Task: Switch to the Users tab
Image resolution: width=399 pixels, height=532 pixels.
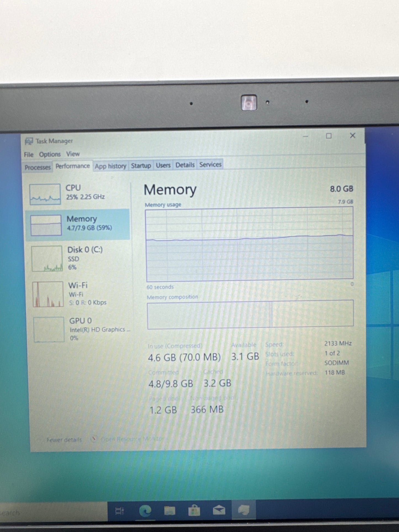Action: [x=163, y=165]
